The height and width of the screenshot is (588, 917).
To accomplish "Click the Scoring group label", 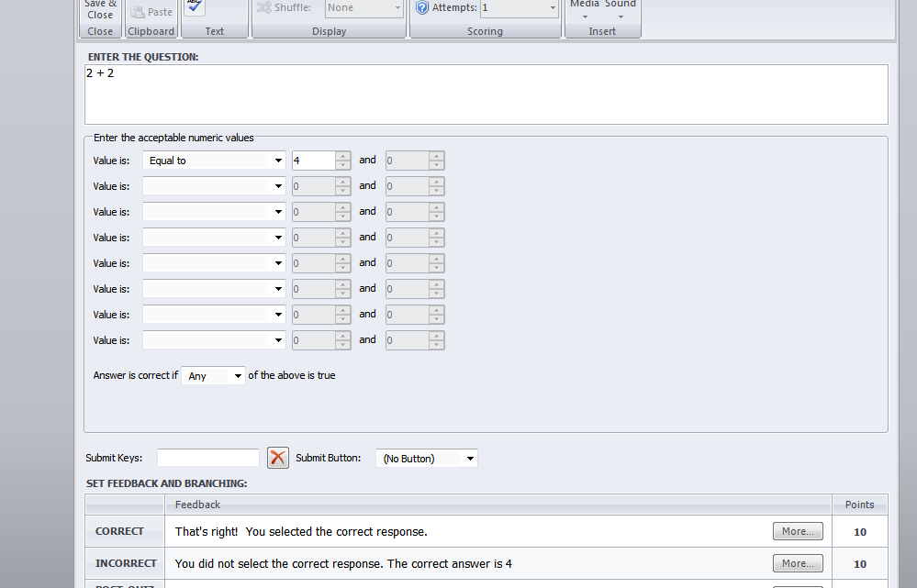I will (485, 31).
